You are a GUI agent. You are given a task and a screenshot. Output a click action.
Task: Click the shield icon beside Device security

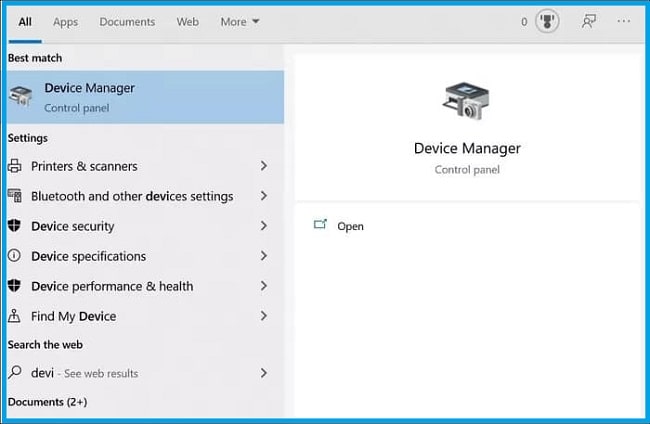[15, 226]
